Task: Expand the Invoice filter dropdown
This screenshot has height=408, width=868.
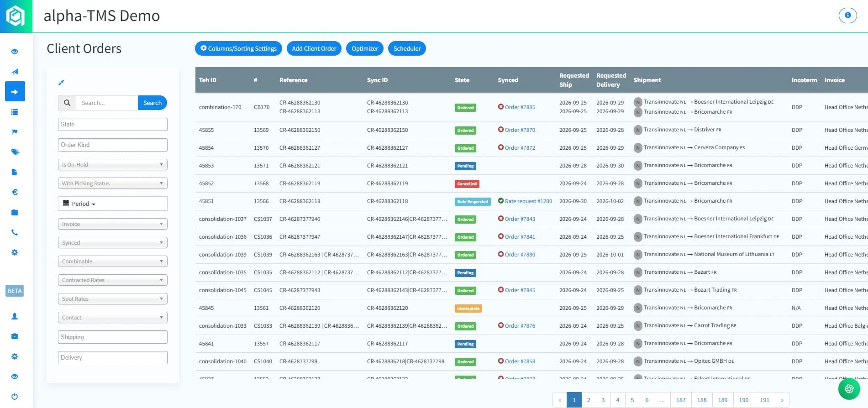Action: pyautogui.click(x=113, y=224)
